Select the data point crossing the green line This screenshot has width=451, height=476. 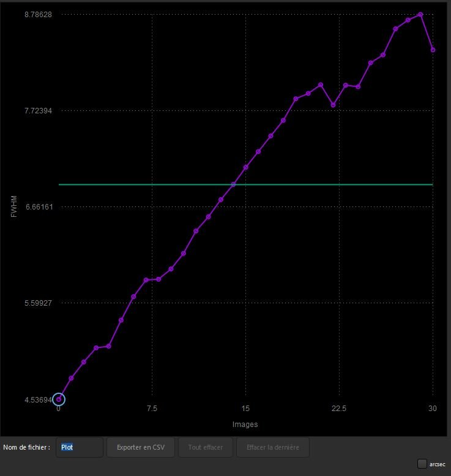tap(233, 184)
